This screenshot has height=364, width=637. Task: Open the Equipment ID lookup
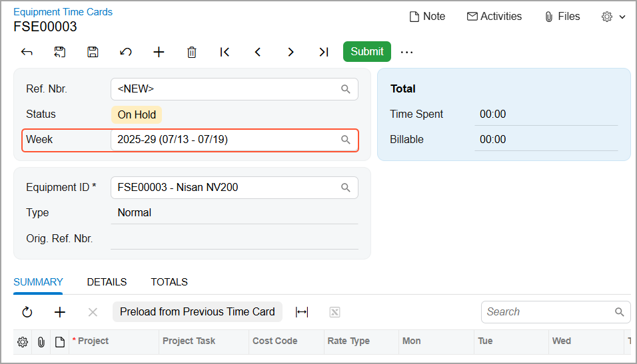346,188
